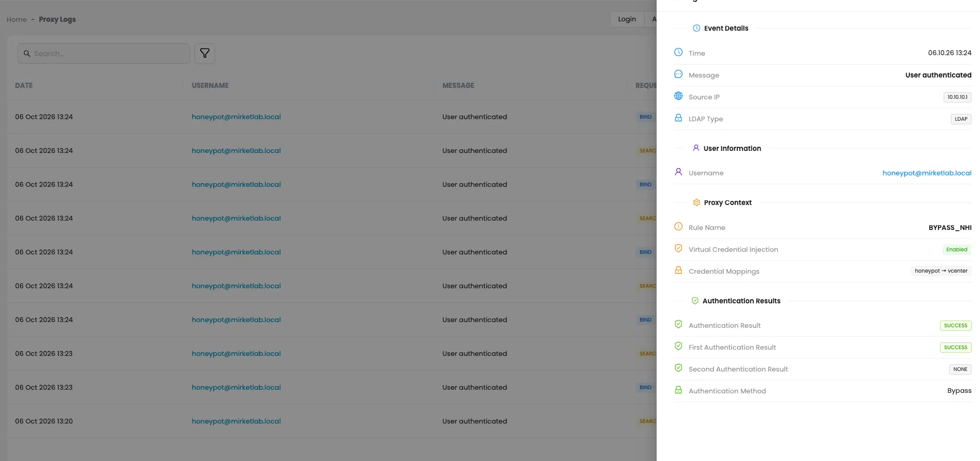The width and height of the screenshot is (980, 461).
Task: Sort by the MESSAGE column header
Action: click(x=458, y=85)
